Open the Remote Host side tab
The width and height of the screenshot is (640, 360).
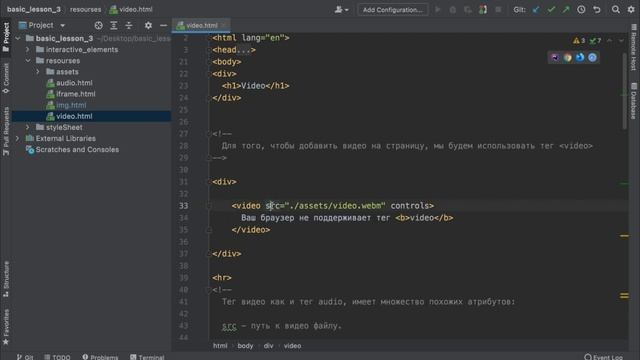coord(634,47)
